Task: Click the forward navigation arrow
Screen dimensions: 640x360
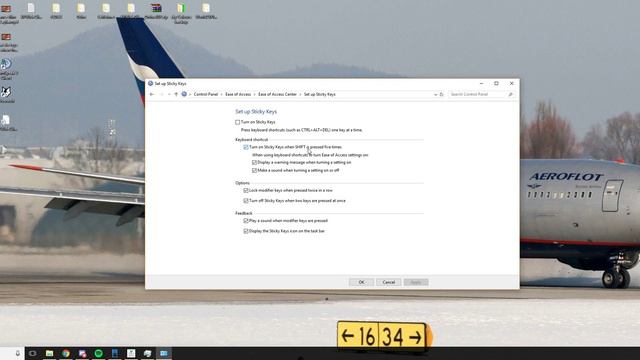Action: (x=162, y=94)
